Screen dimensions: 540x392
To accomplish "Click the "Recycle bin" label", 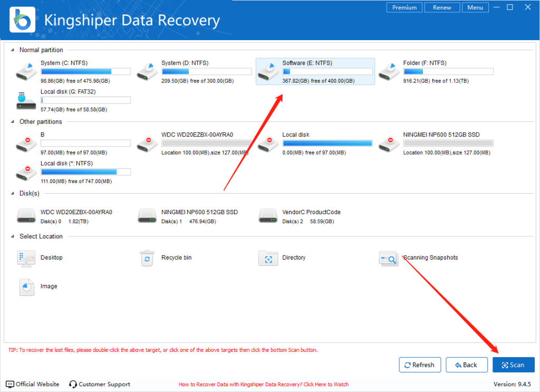I will 176,257.
